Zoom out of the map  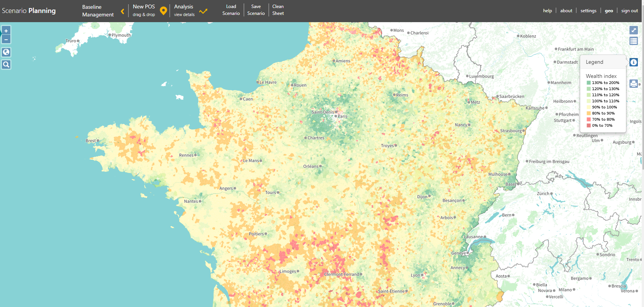tap(6, 39)
